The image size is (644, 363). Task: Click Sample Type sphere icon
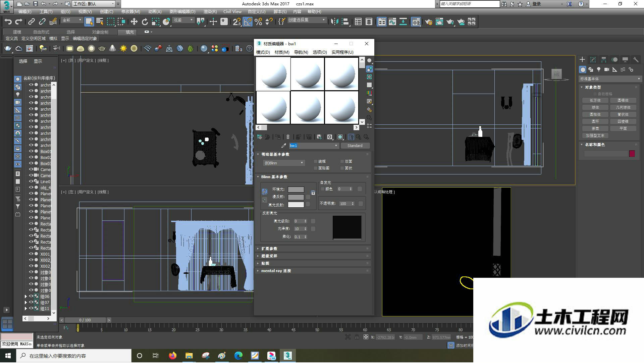369,60
